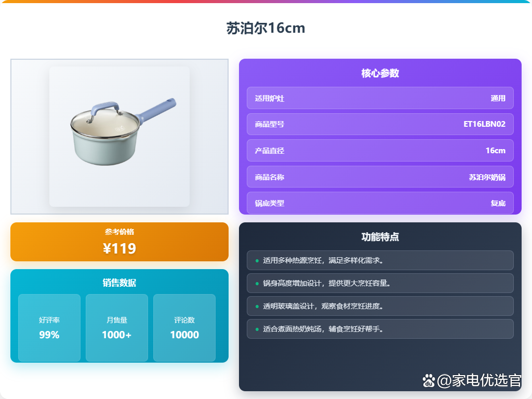This screenshot has height=399, width=532.
Task: Select feature item 锅身高度增加设计
Action: [380, 283]
